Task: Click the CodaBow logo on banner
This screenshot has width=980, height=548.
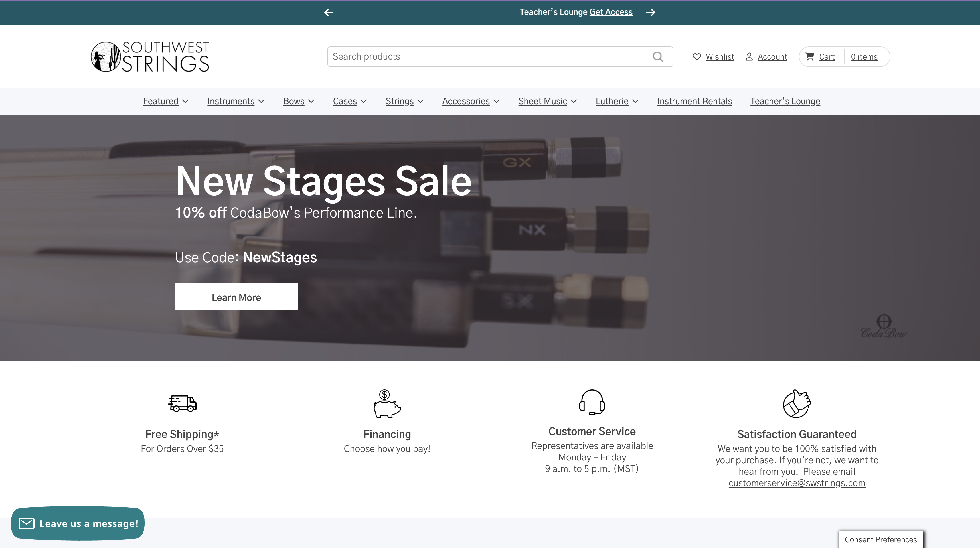Action: (x=884, y=326)
